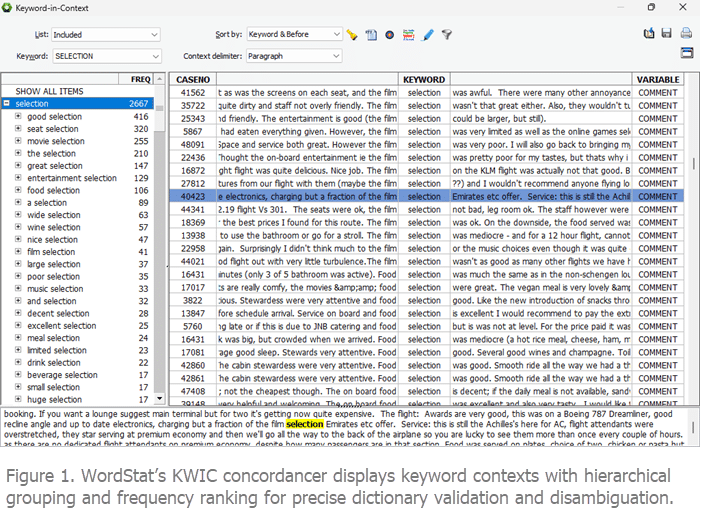The image size is (701, 525).
Task: Click the yellow flashlight search icon
Action: click(352, 34)
